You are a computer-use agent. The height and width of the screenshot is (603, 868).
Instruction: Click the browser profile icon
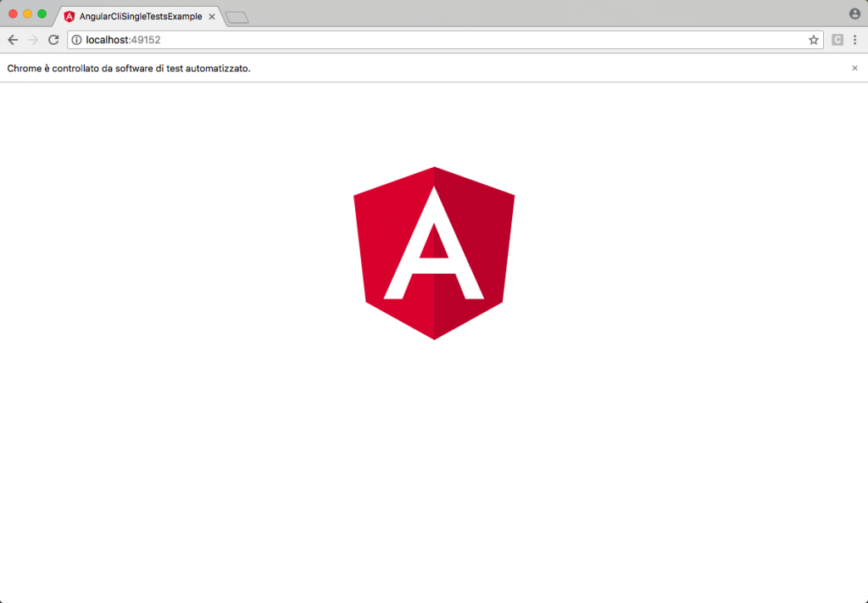pyautogui.click(x=855, y=13)
